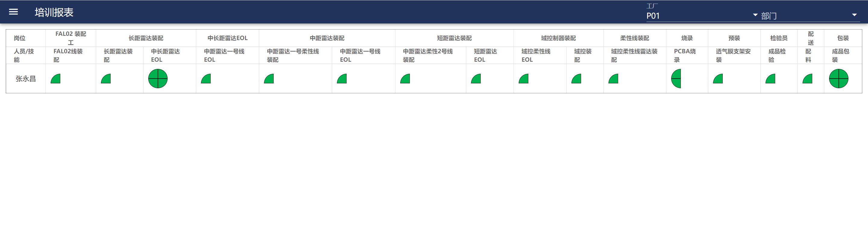Screen dimensions: 868x245
Task: Click the PCBA烧录 half-circle skill icon
Action: (676, 79)
